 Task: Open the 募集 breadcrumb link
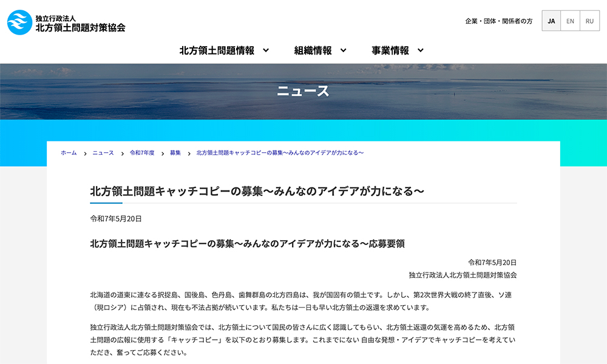(x=175, y=153)
